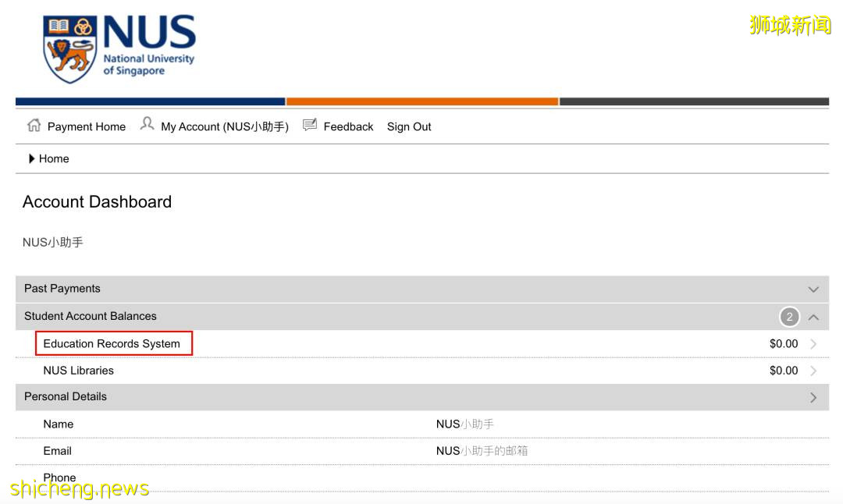Viewport: 843px width, 504px height.
Task: Open My Account (NUS小助手) menu item
Action: [224, 126]
